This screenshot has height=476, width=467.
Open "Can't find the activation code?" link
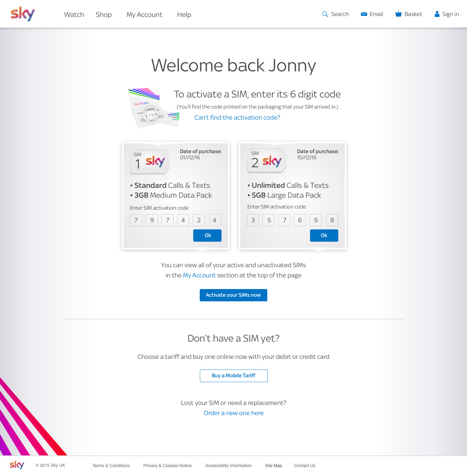point(237,117)
